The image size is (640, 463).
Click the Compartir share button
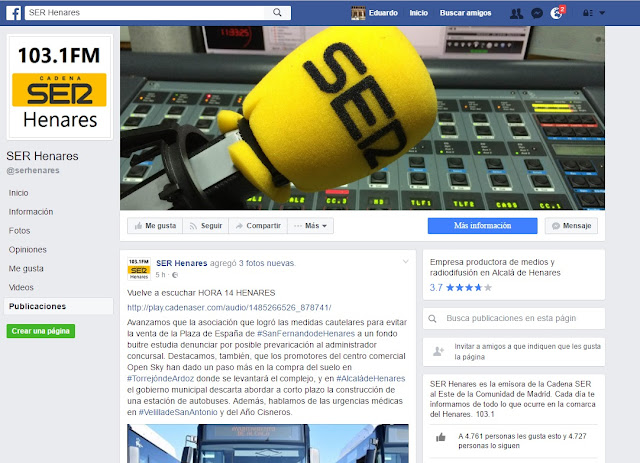[x=258, y=226]
